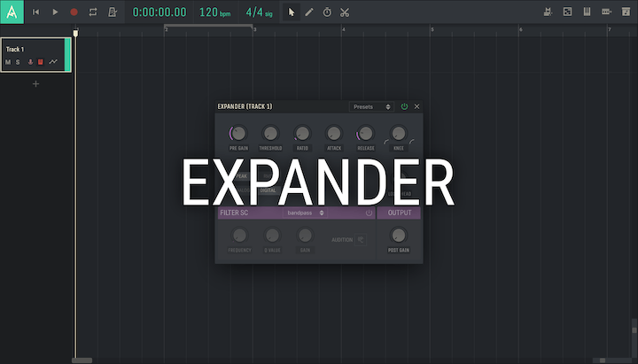Adjust the Knee knob

click(x=399, y=134)
